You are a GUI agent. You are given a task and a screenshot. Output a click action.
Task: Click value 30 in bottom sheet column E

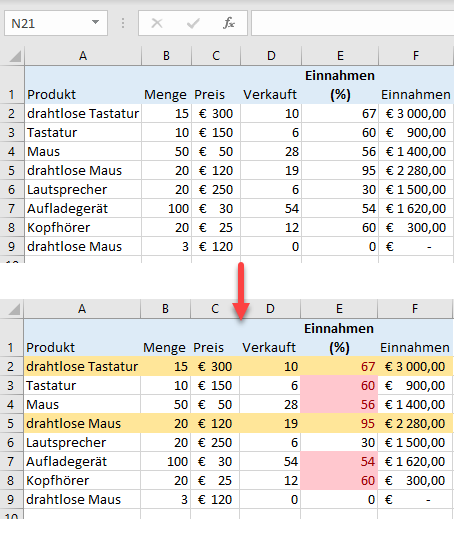click(x=339, y=442)
